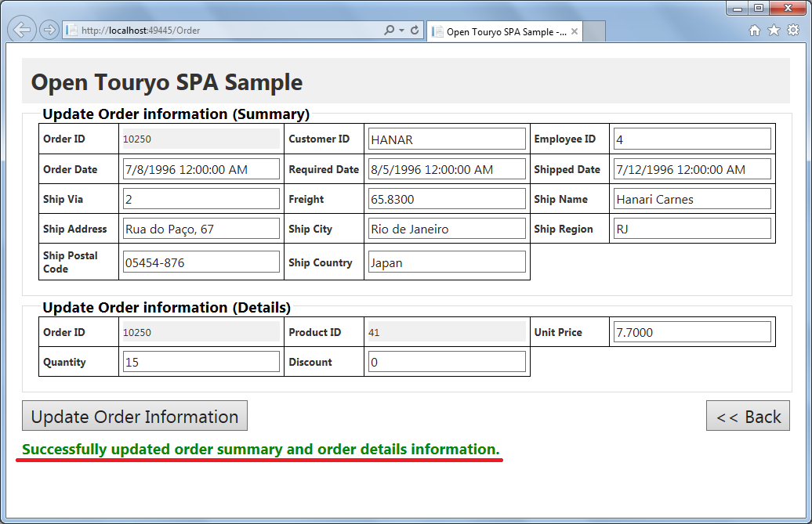Click the Customer ID field containing HANAR
Image resolution: width=812 pixels, height=524 pixels.
[x=447, y=139]
